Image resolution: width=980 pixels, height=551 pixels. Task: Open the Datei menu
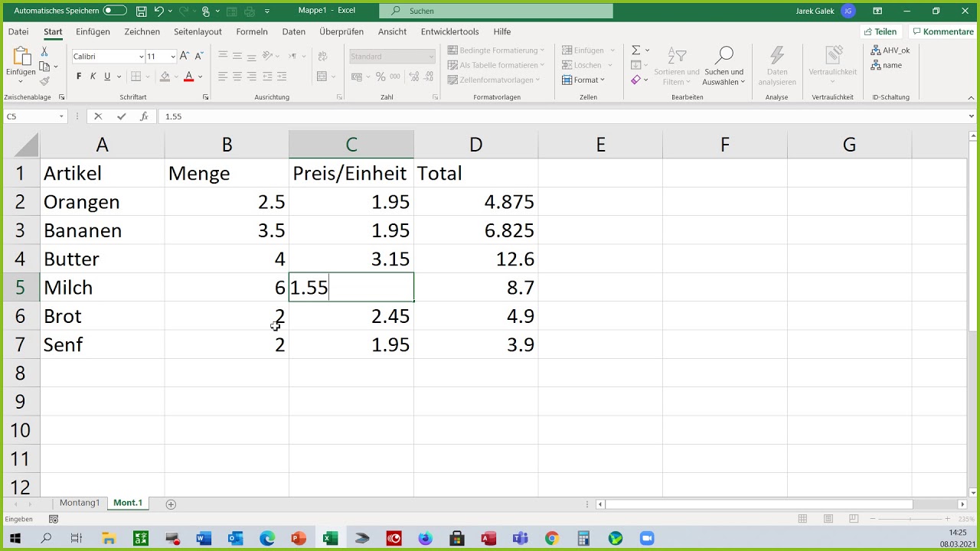coord(18,32)
